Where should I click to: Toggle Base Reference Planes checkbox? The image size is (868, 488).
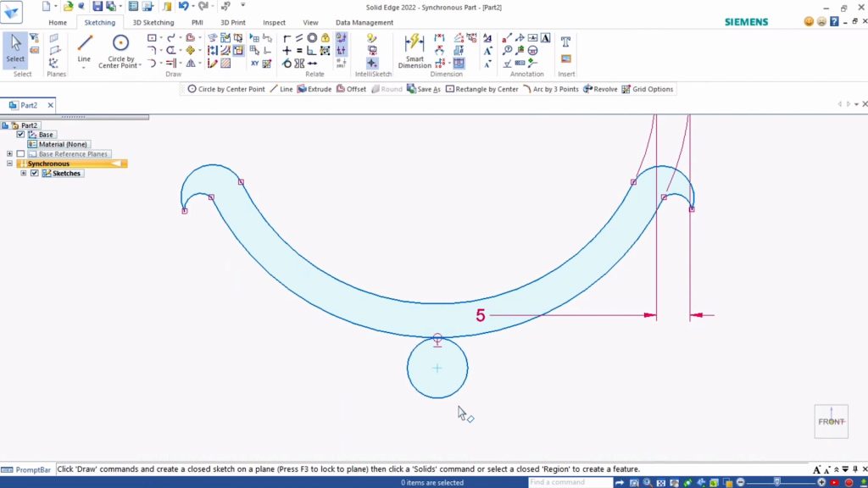20,154
